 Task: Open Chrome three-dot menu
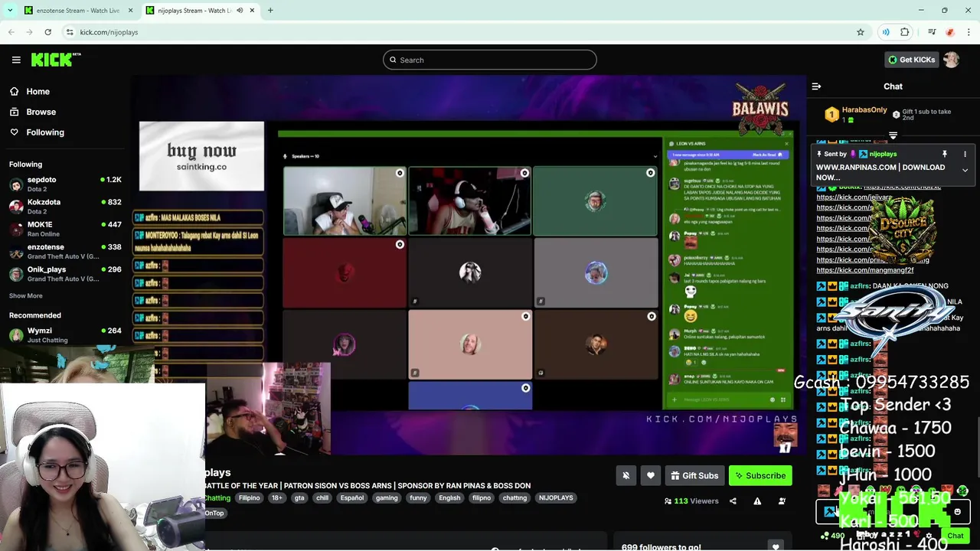[969, 32]
